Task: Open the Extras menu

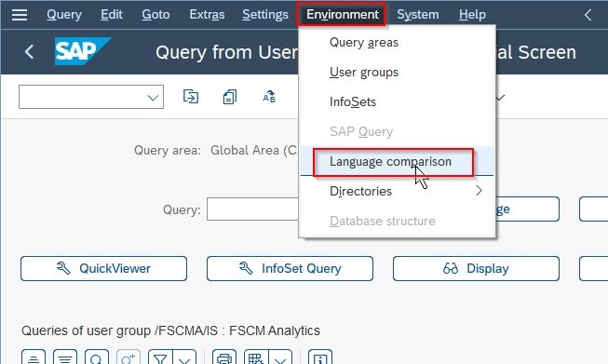Action: [207, 15]
